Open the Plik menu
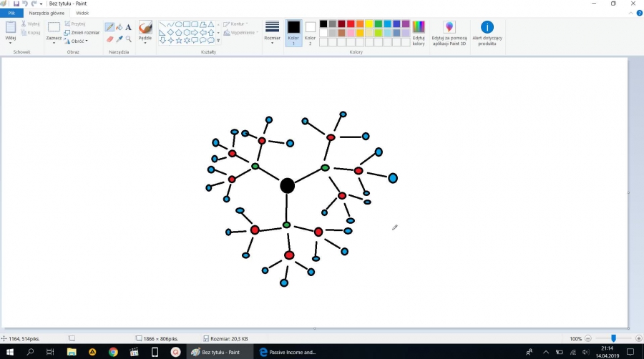The width and height of the screenshot is (644, 359). pyautogui.click(x=11, y=13)
